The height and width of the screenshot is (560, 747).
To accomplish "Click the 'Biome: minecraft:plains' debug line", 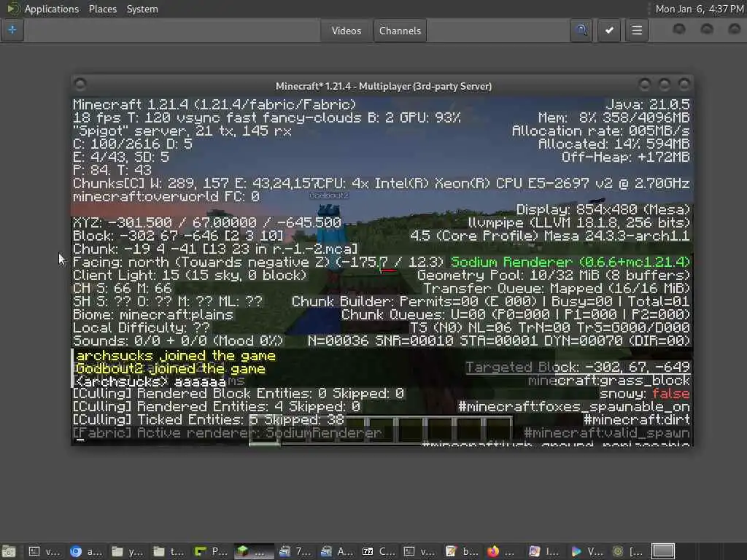I will (x=153, y=315).
